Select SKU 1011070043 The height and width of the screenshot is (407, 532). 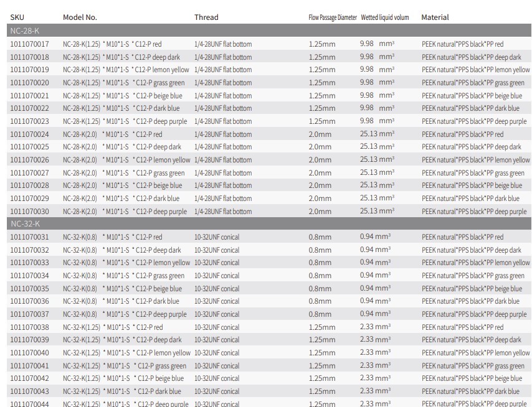(29, 391)
